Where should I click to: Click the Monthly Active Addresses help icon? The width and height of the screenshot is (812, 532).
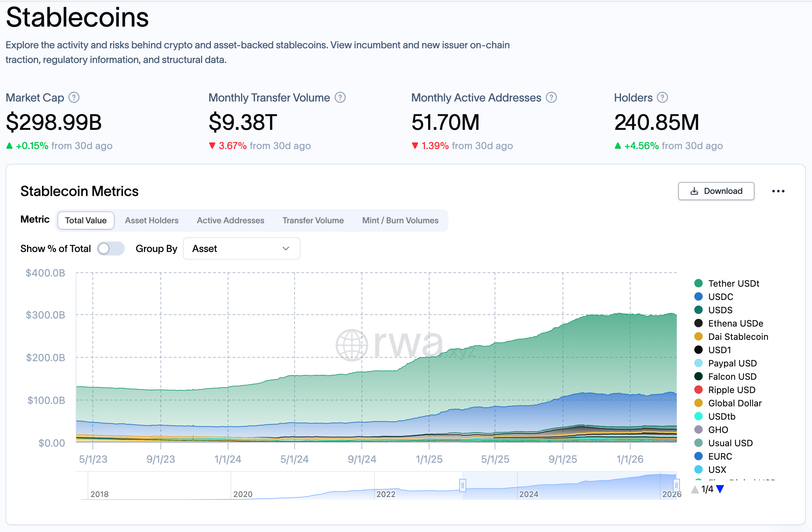click(551, 98)
